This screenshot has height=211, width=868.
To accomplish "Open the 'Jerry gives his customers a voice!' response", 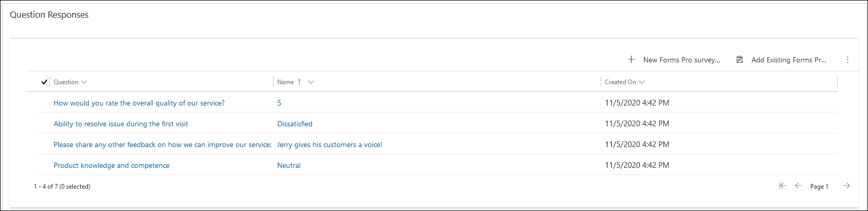I will tap(330, 144).
